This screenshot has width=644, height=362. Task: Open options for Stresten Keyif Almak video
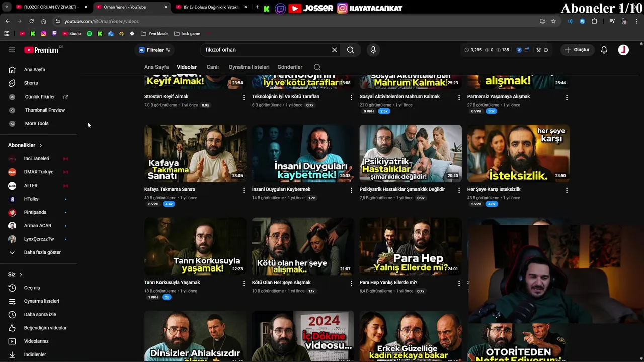[244, 97]
